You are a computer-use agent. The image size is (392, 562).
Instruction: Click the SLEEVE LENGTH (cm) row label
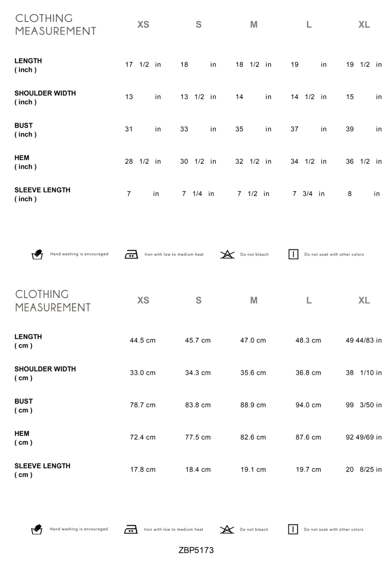(42, 470)
